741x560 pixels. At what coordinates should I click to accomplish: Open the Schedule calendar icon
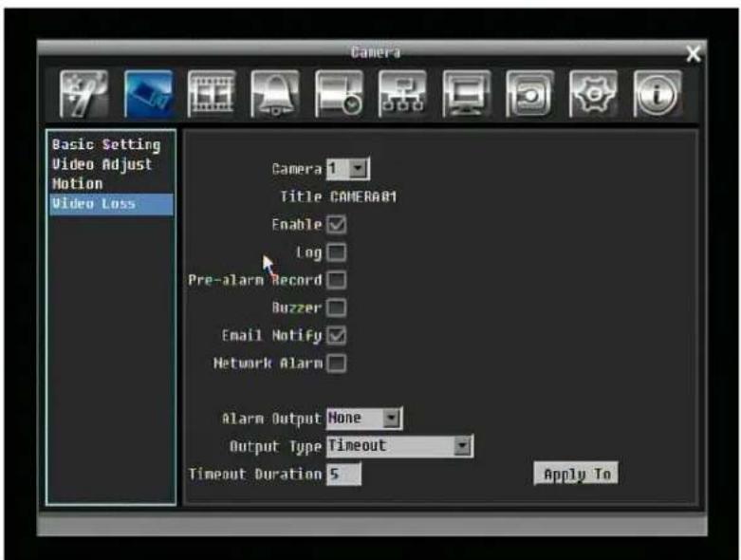tap(339, 94)
